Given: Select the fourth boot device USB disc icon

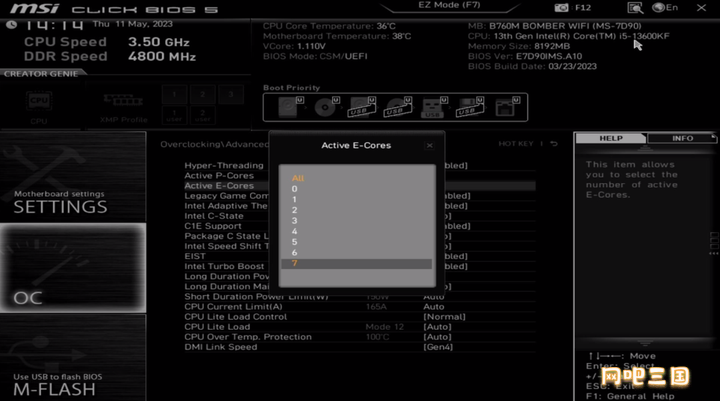Looking at the screenshot, I should pos(399,107).
